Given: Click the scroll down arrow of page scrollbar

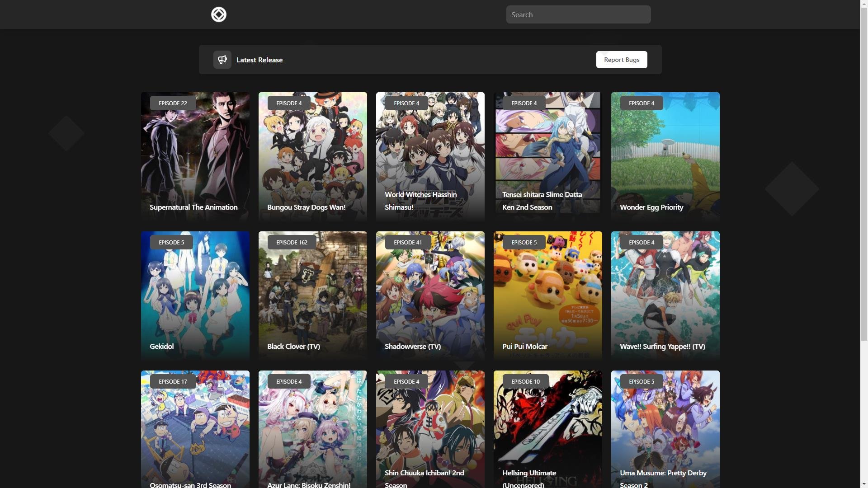Looking at the screenshot, I should click(x=864, y=484).
